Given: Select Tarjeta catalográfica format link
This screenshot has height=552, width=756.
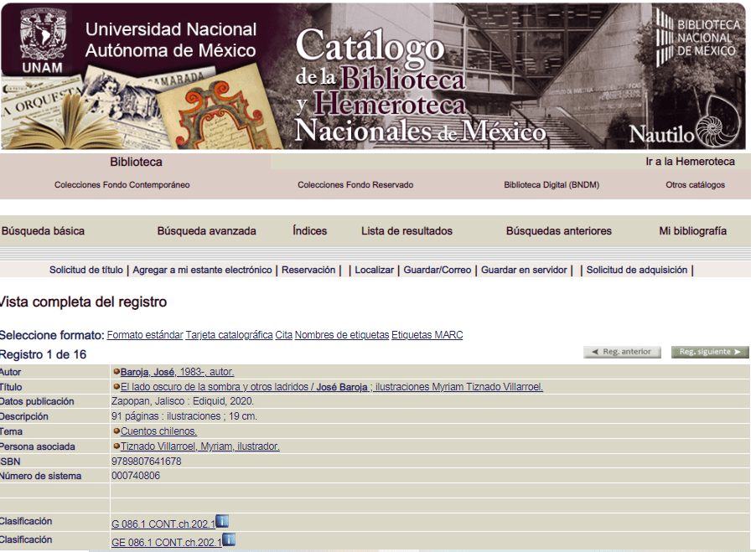Looking at the screenshot, I should pos(229,335).
